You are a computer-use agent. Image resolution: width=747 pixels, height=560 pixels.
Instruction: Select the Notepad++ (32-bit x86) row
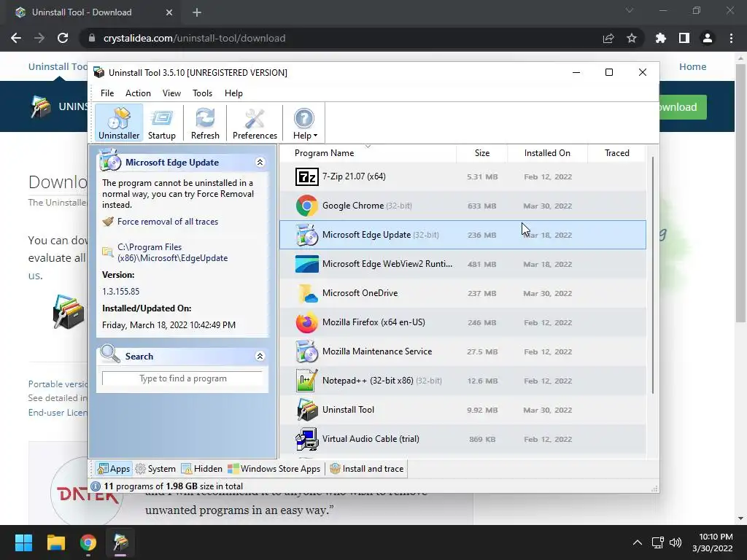(462, 381)
